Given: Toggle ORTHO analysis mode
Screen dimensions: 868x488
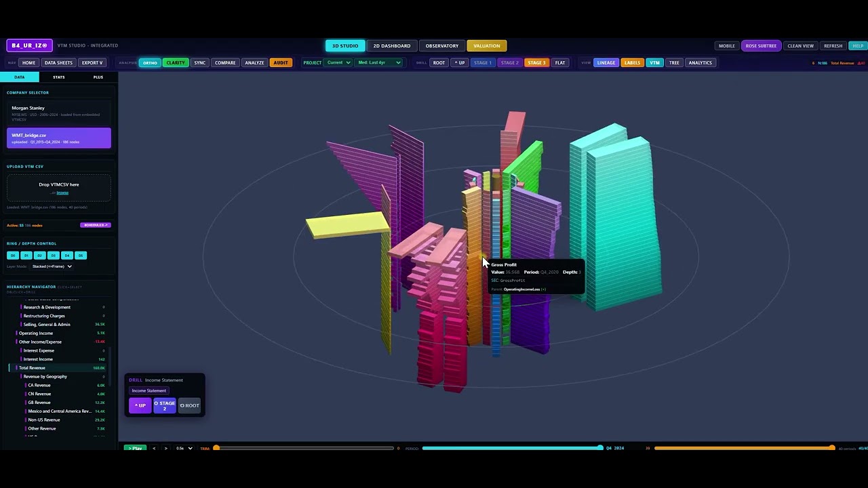Looking at the screenshot, I should 150,62.
